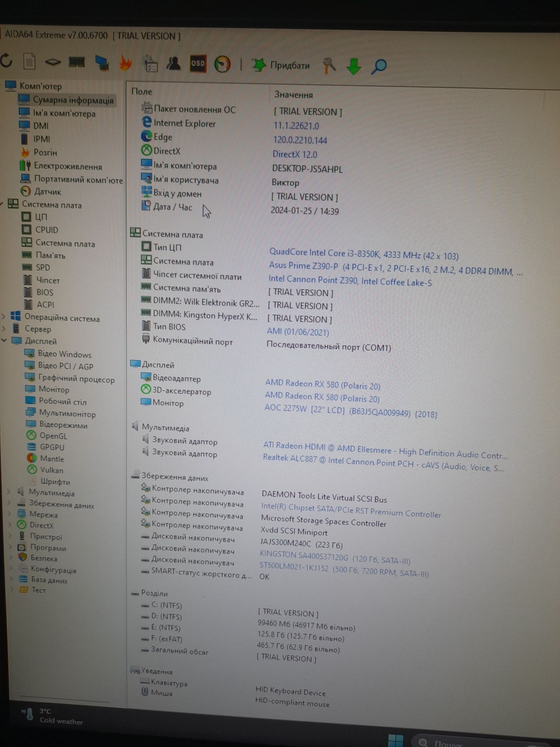Open the Тест benchmark tree item
Image resolution: width=560 pixels, height=747 pixels.
pyautogui.click(x=33, y=590)
